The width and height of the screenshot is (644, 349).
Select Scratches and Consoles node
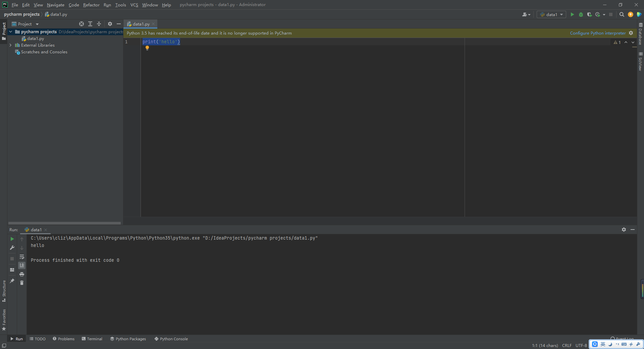41,52
